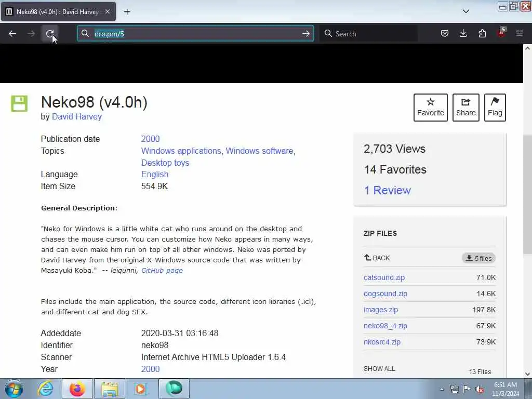Go back to previous page
532x399 pixels.
(x=12, y=34)
